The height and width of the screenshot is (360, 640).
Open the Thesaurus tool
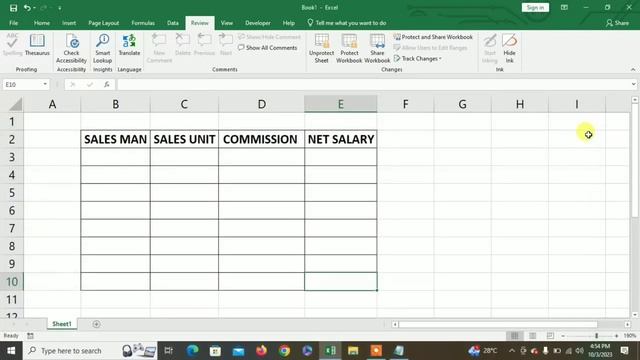click(37, 45)
